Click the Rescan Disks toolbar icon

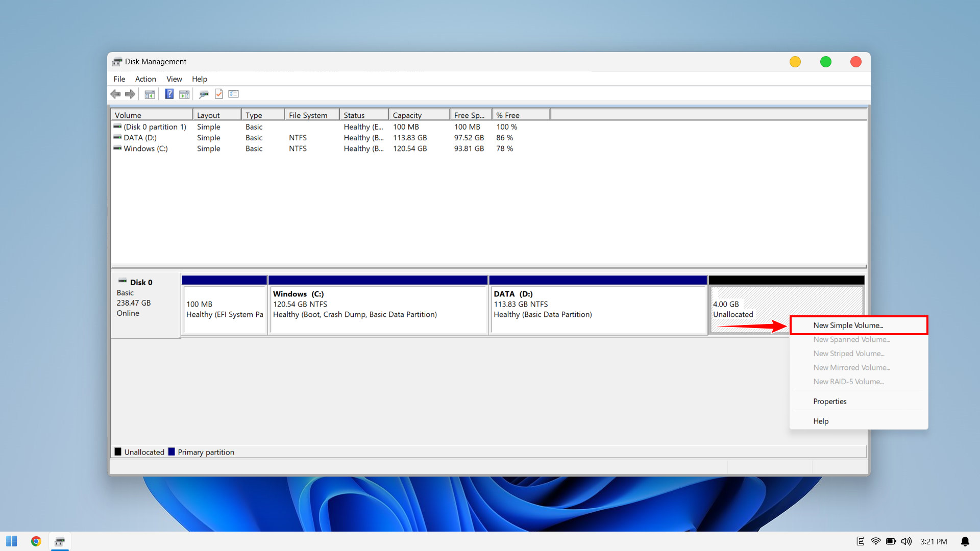pyautogui.click(x=204, y=94)
